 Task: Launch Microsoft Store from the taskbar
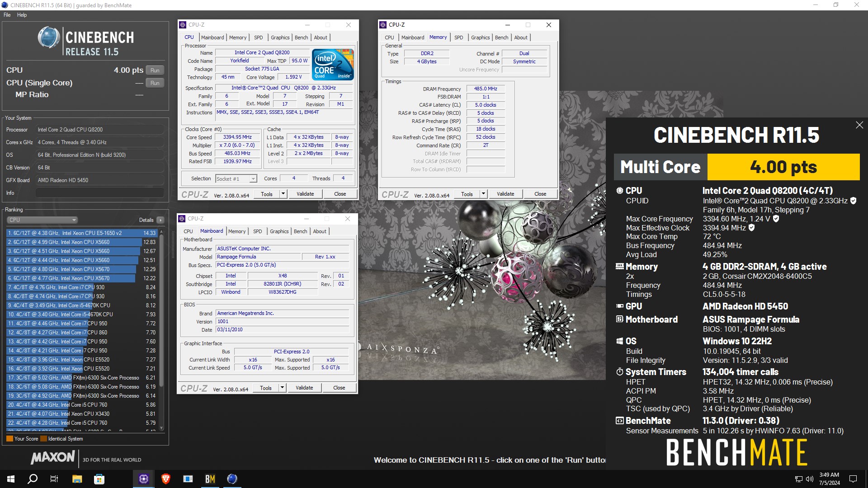(x=99, y=479)
